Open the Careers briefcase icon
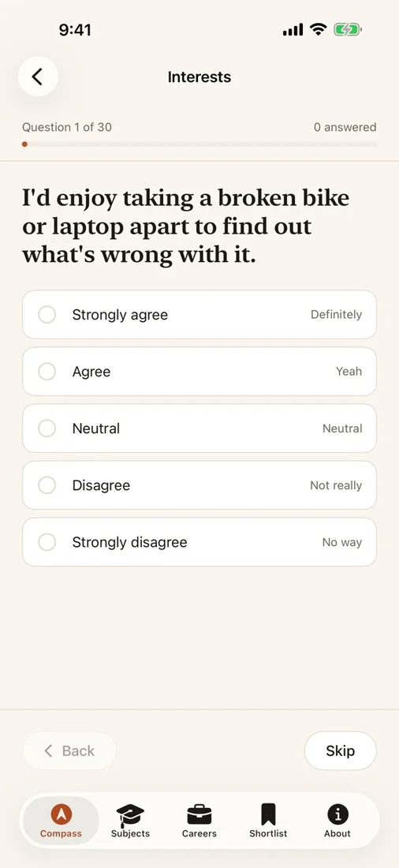The width and height of the screenshot is (399, 868). 199,814
